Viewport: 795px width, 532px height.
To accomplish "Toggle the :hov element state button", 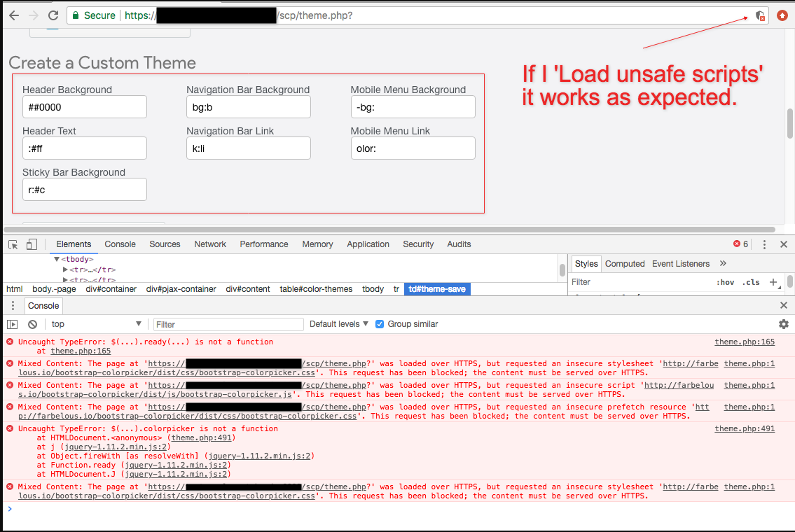I will (725, 282).
